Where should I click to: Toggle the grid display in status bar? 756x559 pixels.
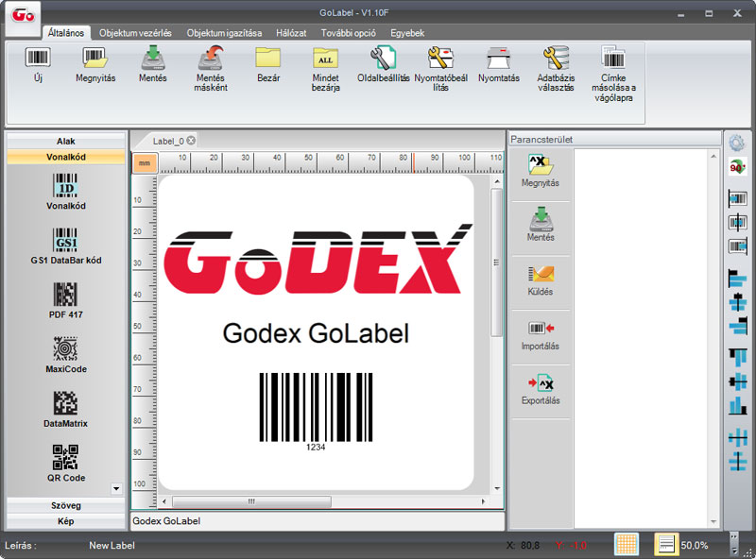627,545
